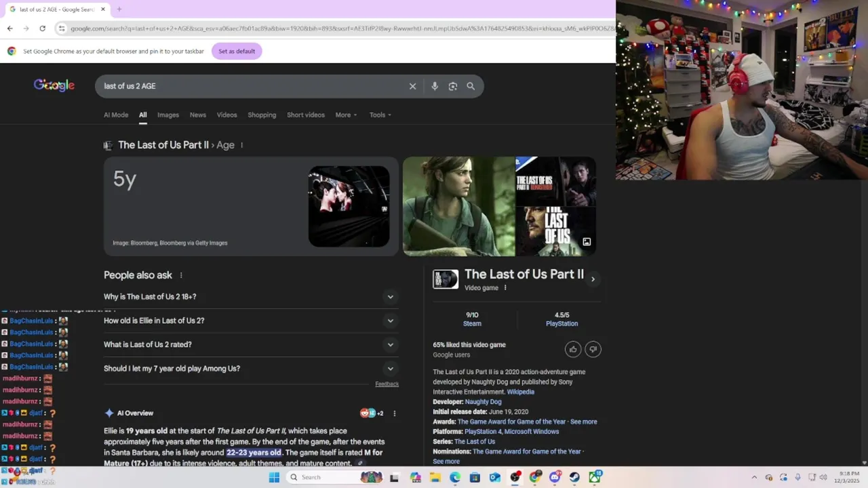Open the kiss scene thumbnail image

[349, 206]
